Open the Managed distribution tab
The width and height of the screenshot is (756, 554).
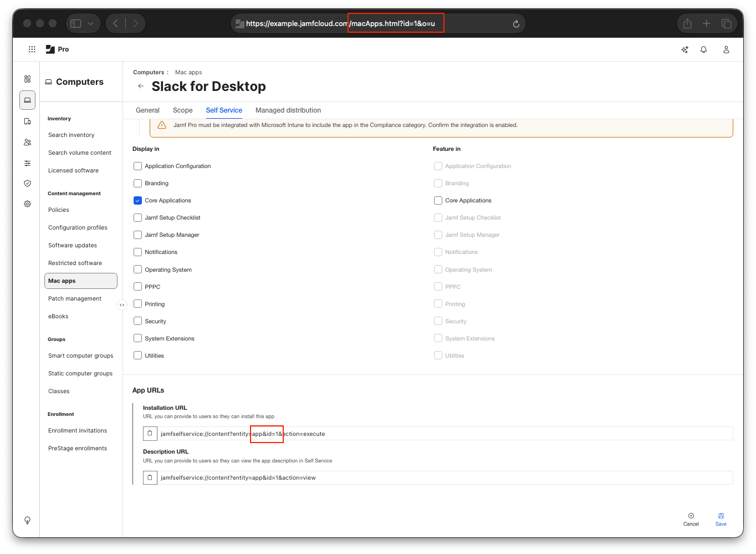coord(288,110)
